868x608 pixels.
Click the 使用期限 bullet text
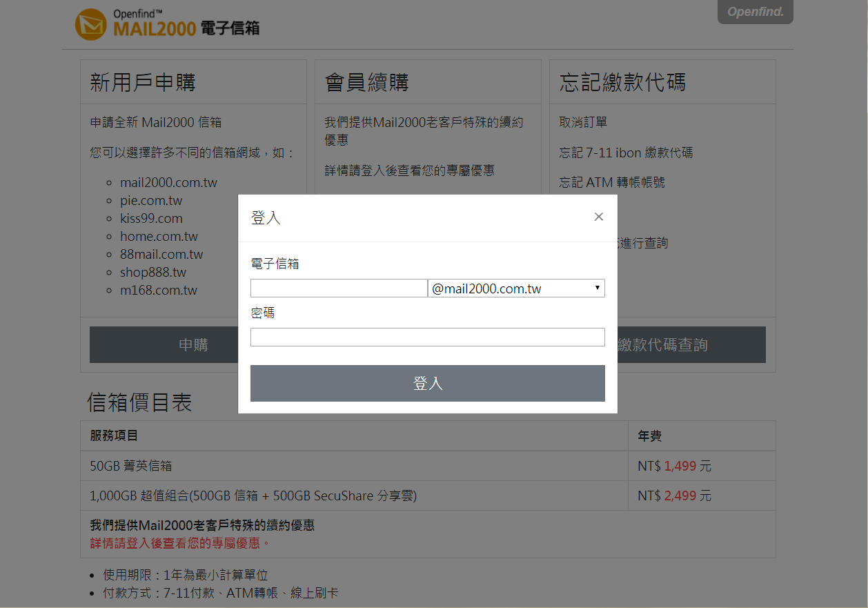click(186, 575)
